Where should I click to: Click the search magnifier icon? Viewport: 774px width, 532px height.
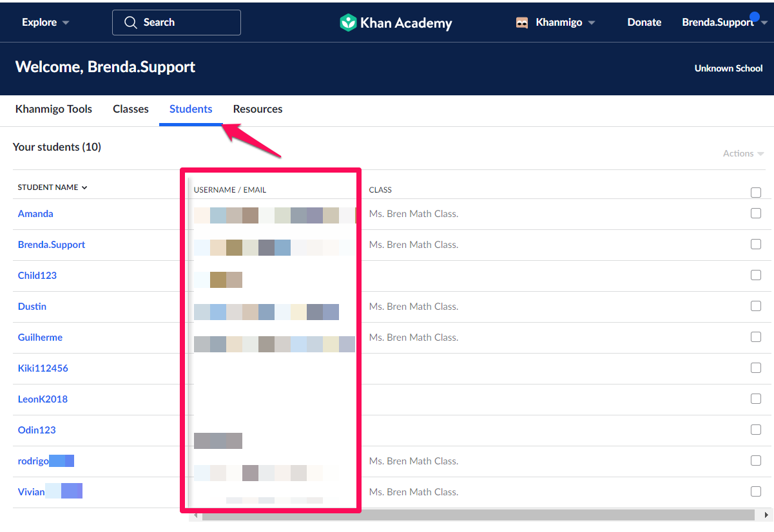click(x=131, y=23)
